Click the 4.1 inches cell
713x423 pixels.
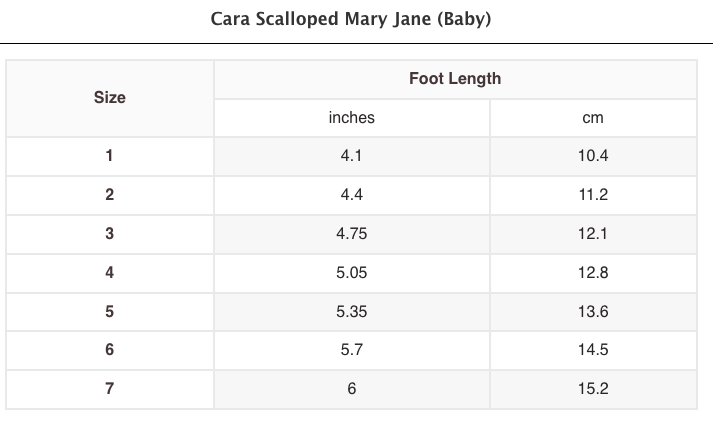[x=352, y=156]
